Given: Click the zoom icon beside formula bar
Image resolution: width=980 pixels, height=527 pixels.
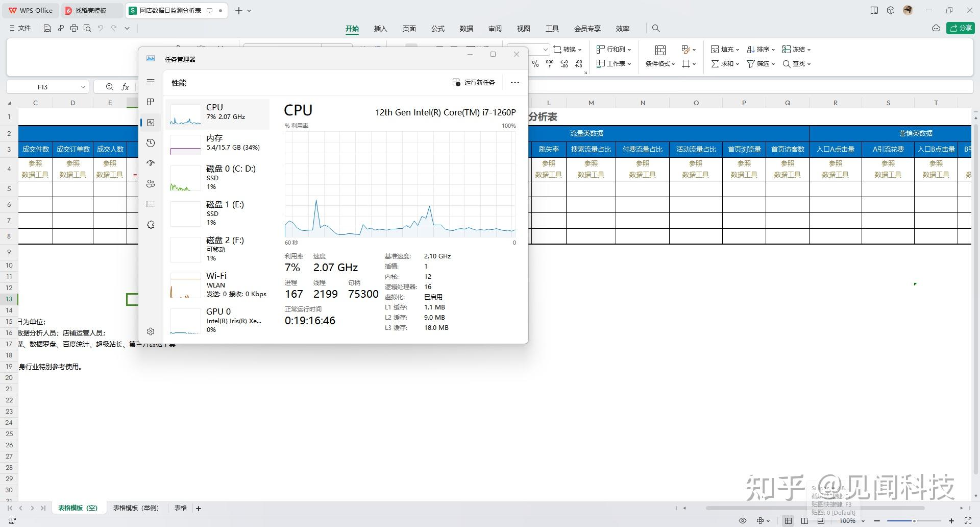Looking at the screenshot, I should tap(110, 87).
